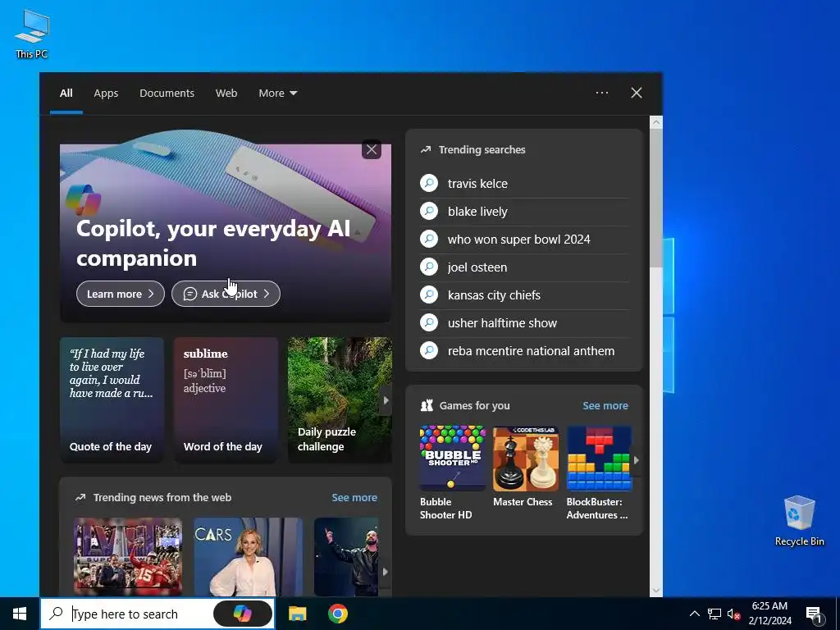The height and width of the screenshot is (630, 840).
Task: Show more games with right arrow
Action: pos(636,459)
